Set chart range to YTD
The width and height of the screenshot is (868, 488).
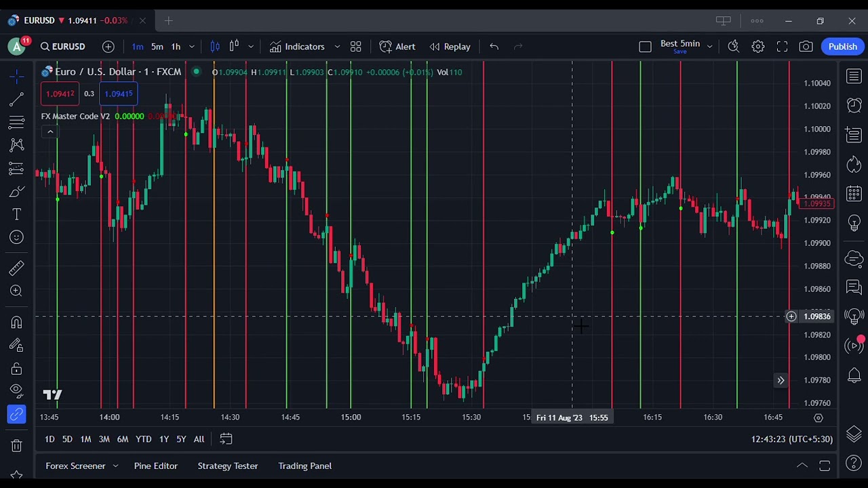pos(143,439)
